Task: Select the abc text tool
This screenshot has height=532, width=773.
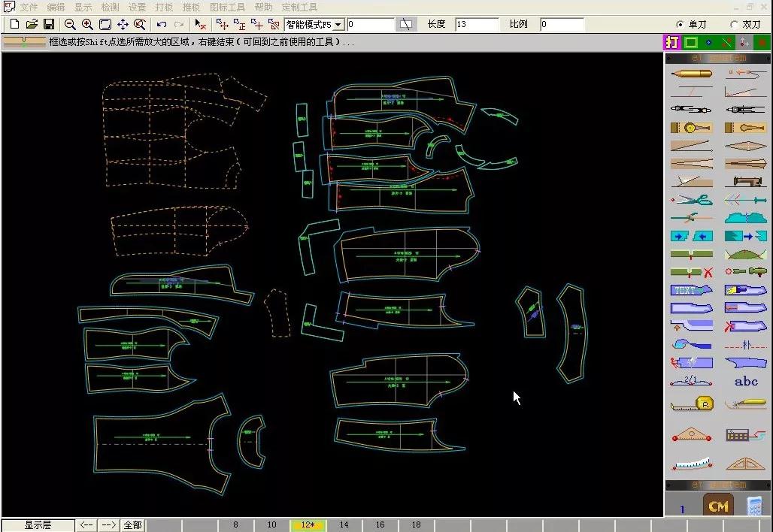Action: pyautogui.click(x=745, y=381)
